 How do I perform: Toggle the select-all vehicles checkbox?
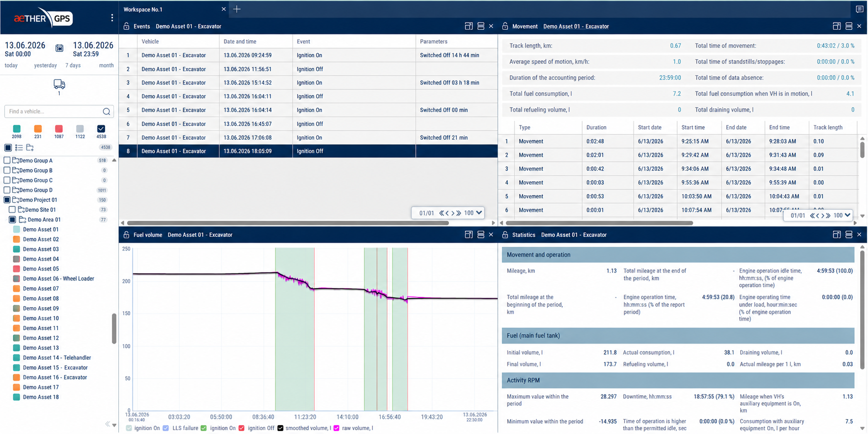click(8, 148)
